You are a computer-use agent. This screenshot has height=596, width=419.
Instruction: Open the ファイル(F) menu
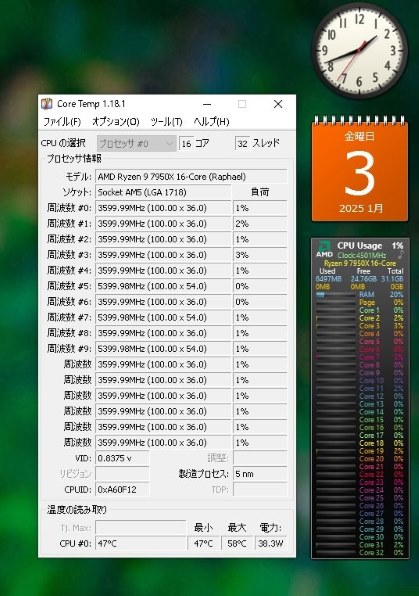(x=62, y=122)
